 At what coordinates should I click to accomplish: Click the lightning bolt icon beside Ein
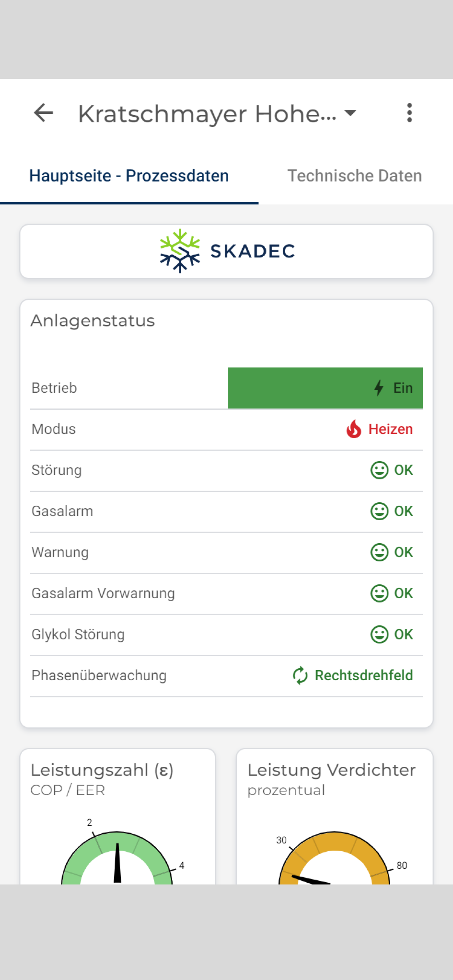point(378,388)
